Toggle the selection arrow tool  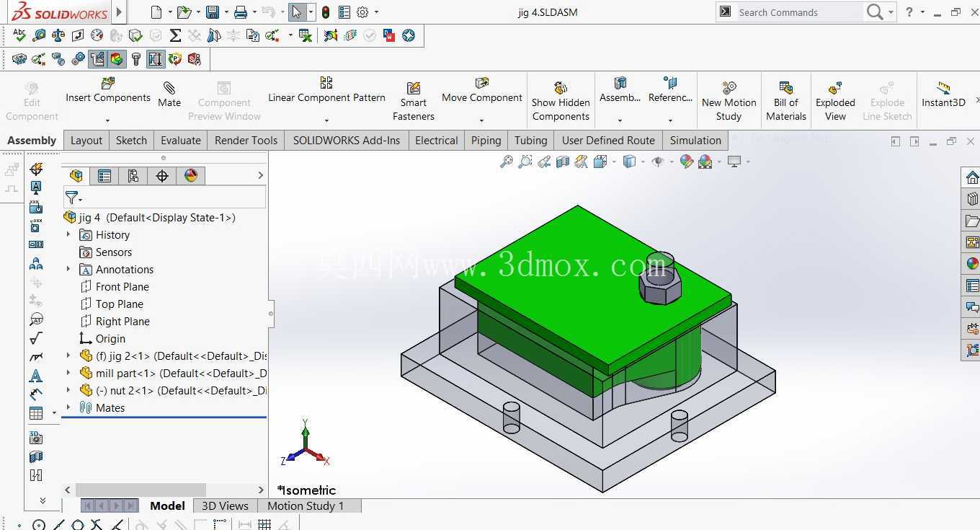[x=297, y=12]
